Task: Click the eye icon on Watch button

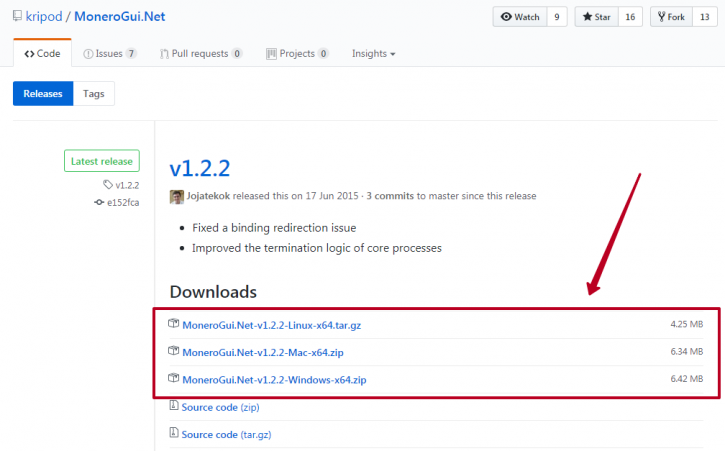Action: point(506,17)
